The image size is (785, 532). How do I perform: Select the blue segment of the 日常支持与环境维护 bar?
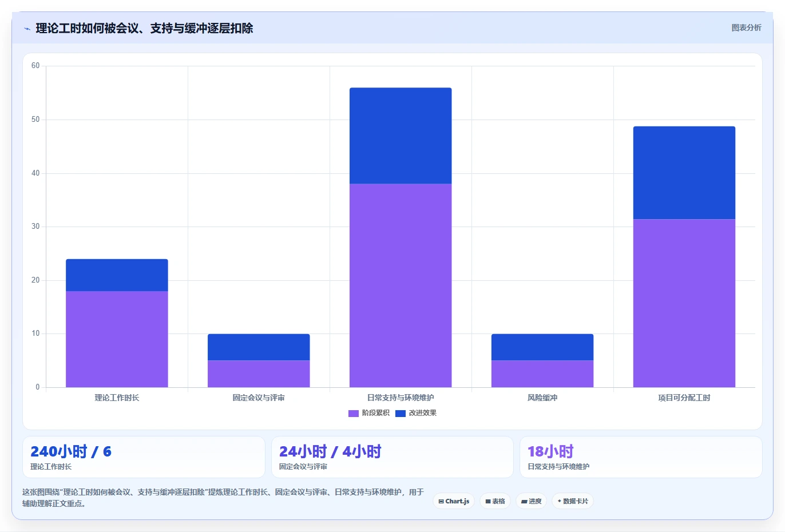401,136
